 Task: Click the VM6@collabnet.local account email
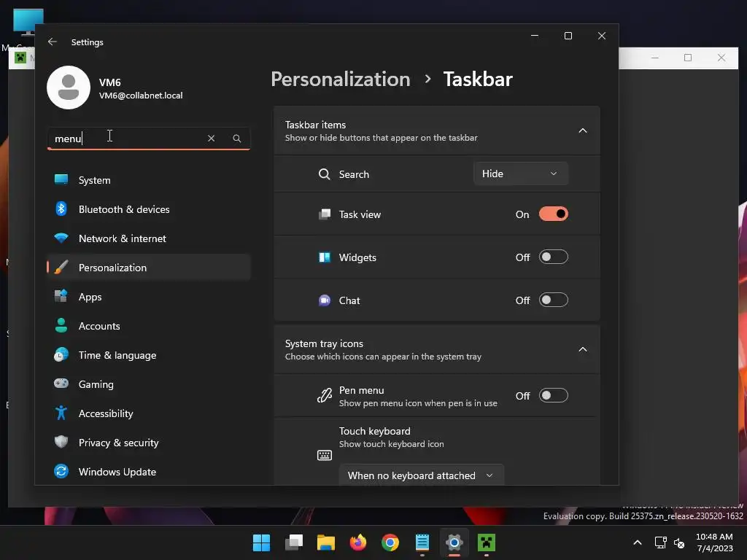pyautogui.click(x=141, y=96)
